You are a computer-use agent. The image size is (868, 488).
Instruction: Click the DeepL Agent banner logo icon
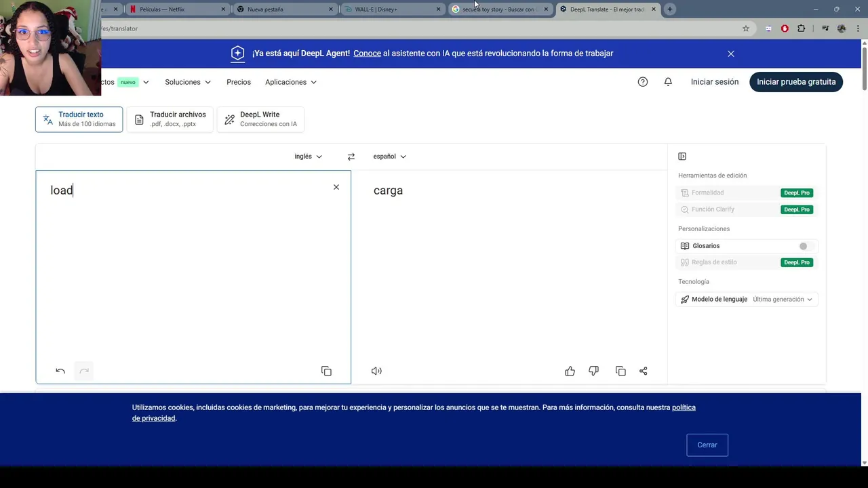click(x=237, y=54)
